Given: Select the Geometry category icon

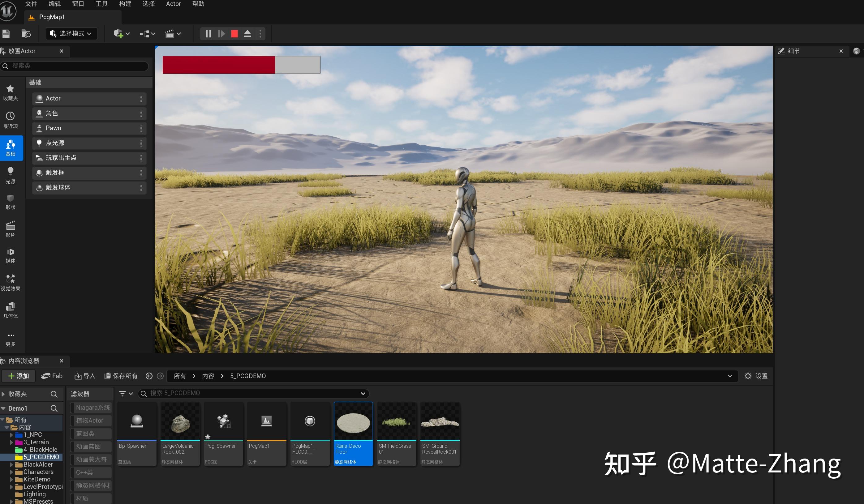Looking at the screenshot, I should [x=10, y=310].
